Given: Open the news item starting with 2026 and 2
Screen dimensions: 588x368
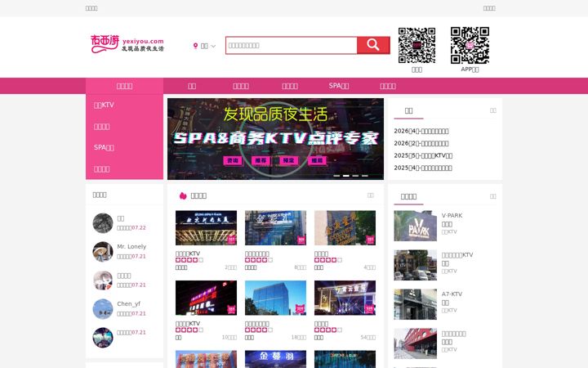Looking at the screenshot, I should click(421, 143).
